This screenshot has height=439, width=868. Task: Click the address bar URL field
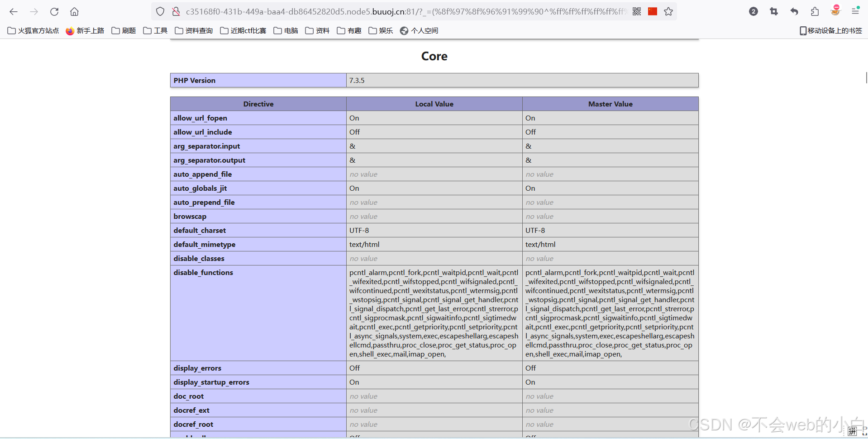(405, 12)
